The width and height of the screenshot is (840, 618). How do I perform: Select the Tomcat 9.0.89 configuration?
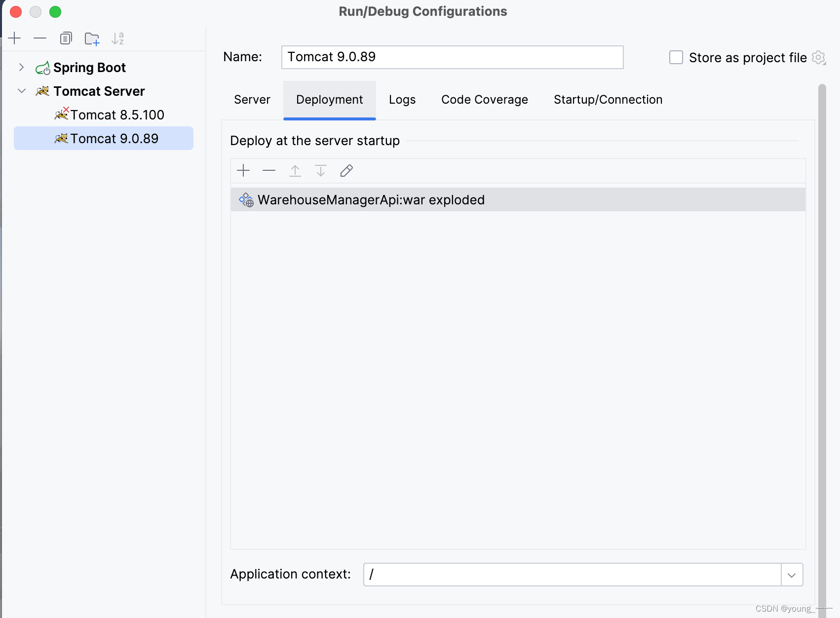pyautogui.click(x=104, y=138)
